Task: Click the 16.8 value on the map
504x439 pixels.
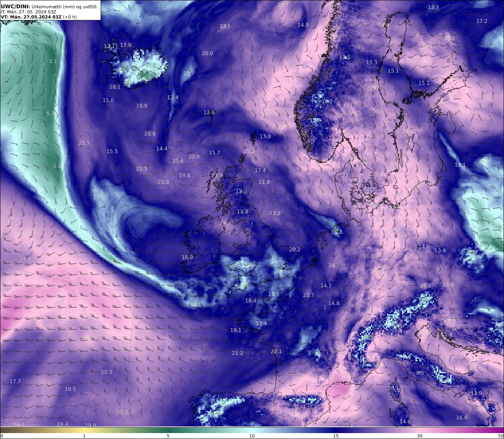Action: [x=462, y=417]
